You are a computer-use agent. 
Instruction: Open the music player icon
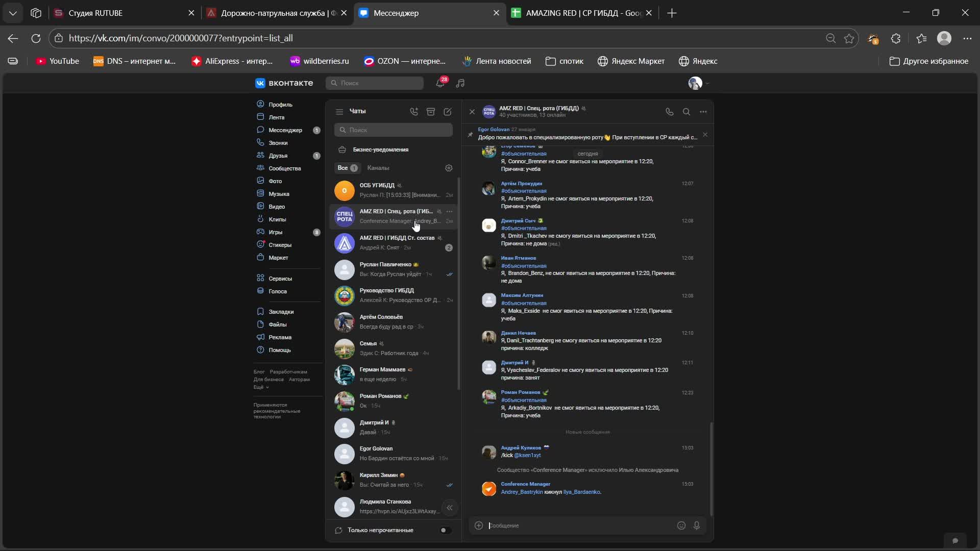(x=460, y=83)
